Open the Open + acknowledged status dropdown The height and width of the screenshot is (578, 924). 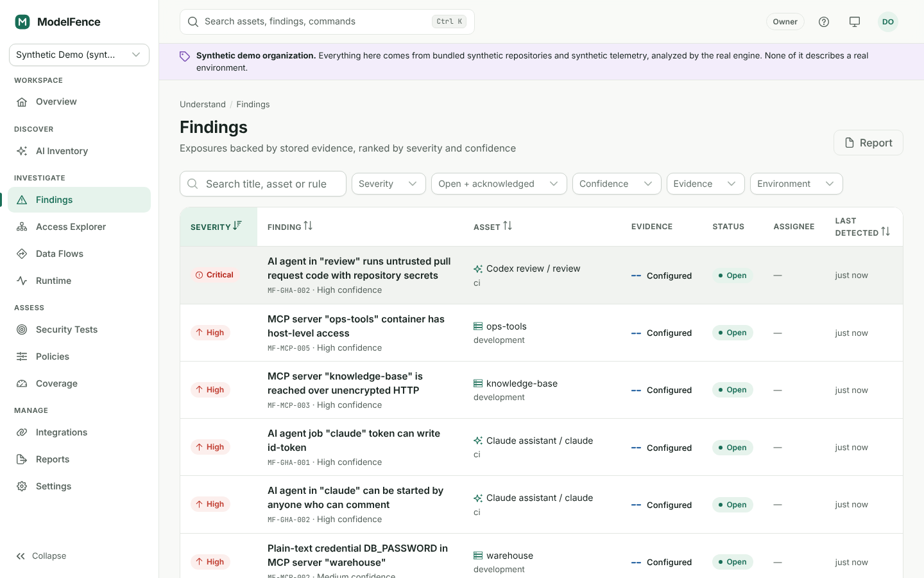point(499,184)
